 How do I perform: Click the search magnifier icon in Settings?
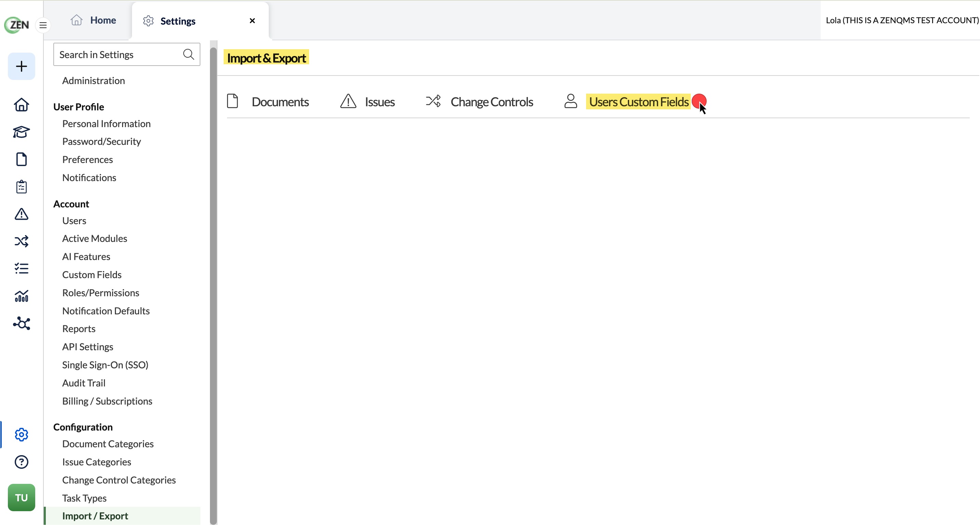pyautogui.click(x=189, y=54)
